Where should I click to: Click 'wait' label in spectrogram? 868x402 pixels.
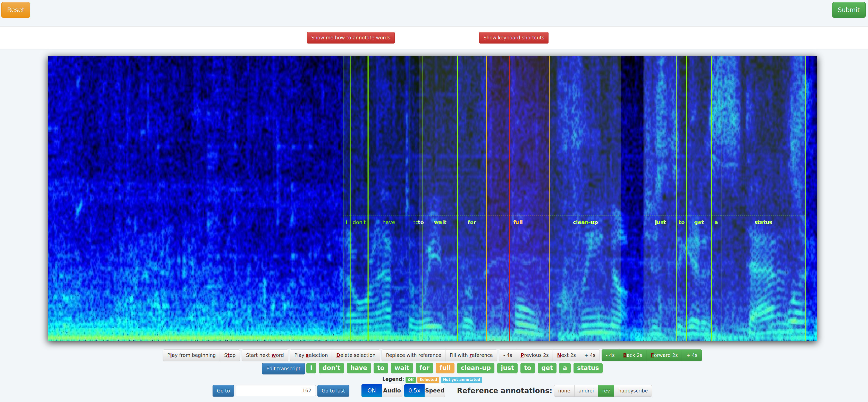click(440, 222)
